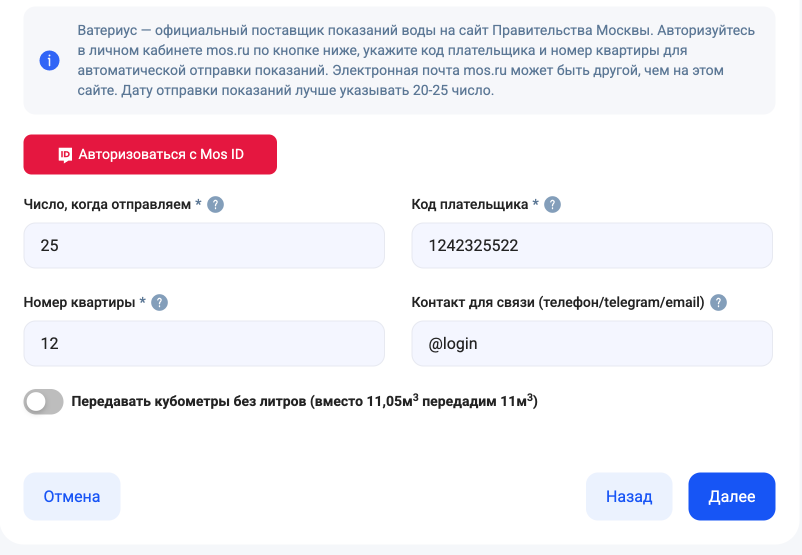The width and height of the screenshot is (802, 555).
Task: Click the Ватериус info paragraph in the banner
Action: [415, 61]
